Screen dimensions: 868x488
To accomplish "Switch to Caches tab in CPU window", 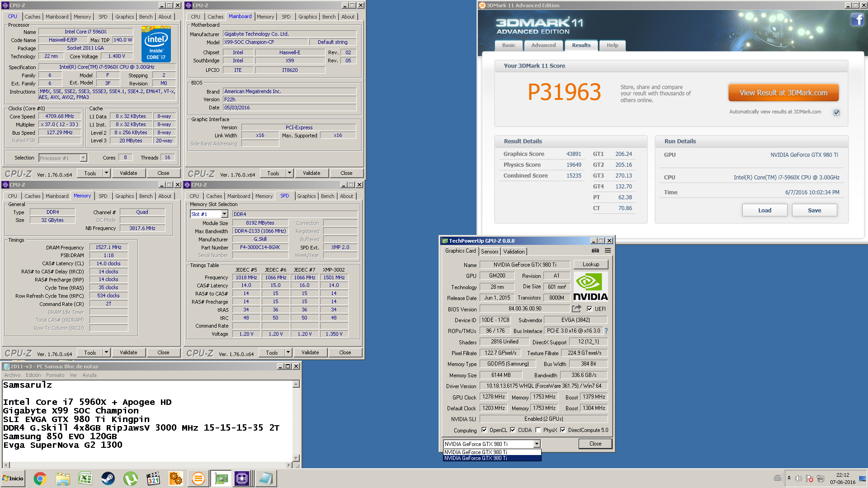I will pyautogui.click(x=32, y=17).
